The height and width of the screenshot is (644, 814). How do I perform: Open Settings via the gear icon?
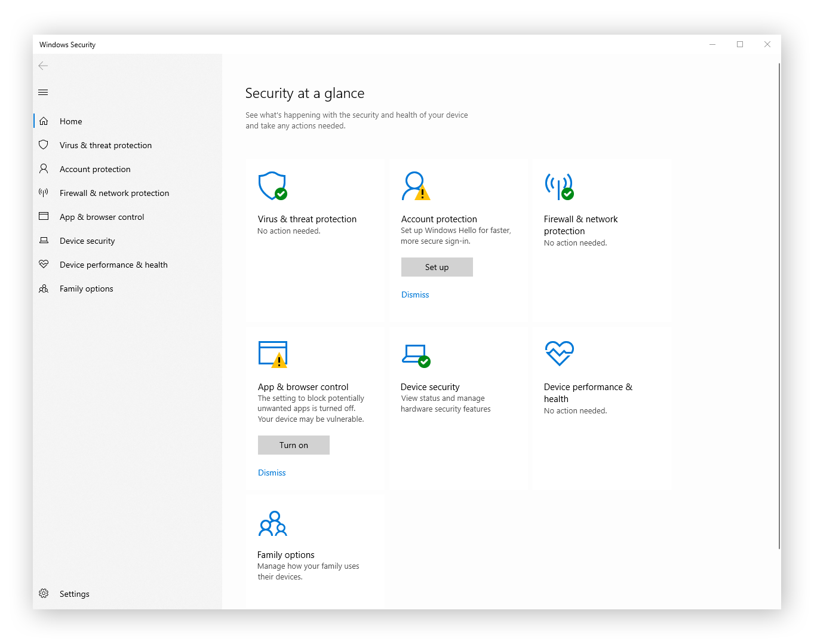[43, 593]
